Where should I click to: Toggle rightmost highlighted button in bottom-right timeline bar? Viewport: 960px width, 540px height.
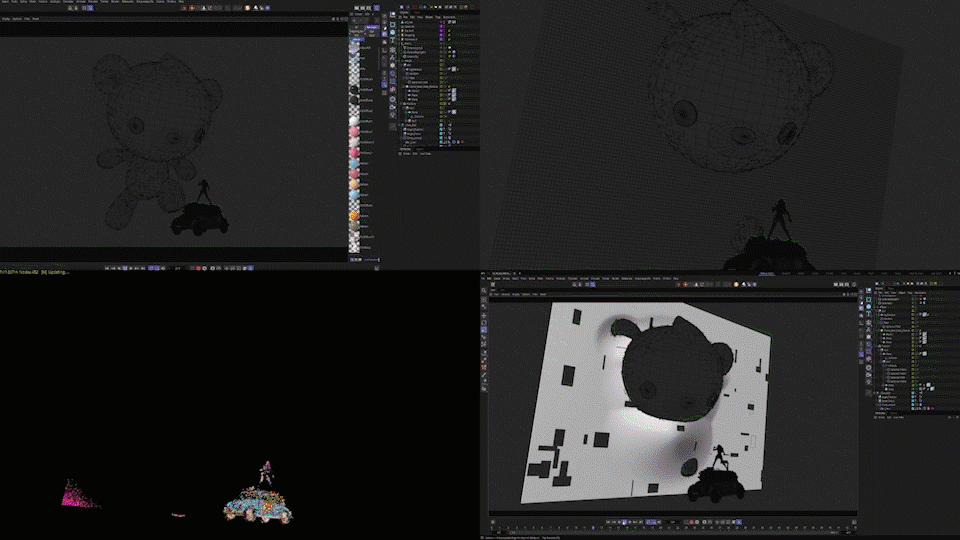[x=739, y=522]
